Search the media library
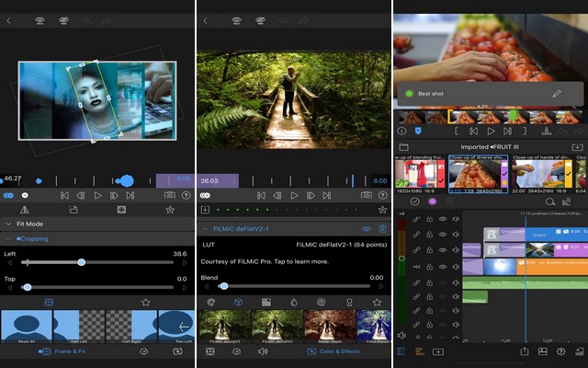 pyautogui.click(x=549, y=201)
